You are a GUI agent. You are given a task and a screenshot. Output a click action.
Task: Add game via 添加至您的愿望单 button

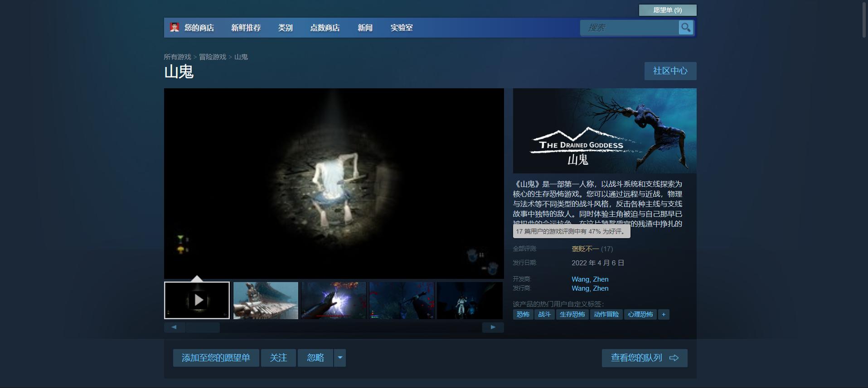(216, 358)
